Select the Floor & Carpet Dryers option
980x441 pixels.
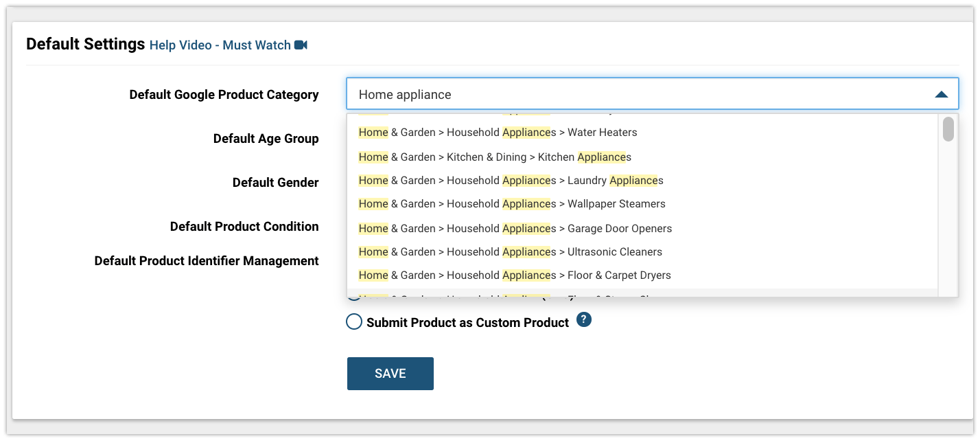pos(642,275)
